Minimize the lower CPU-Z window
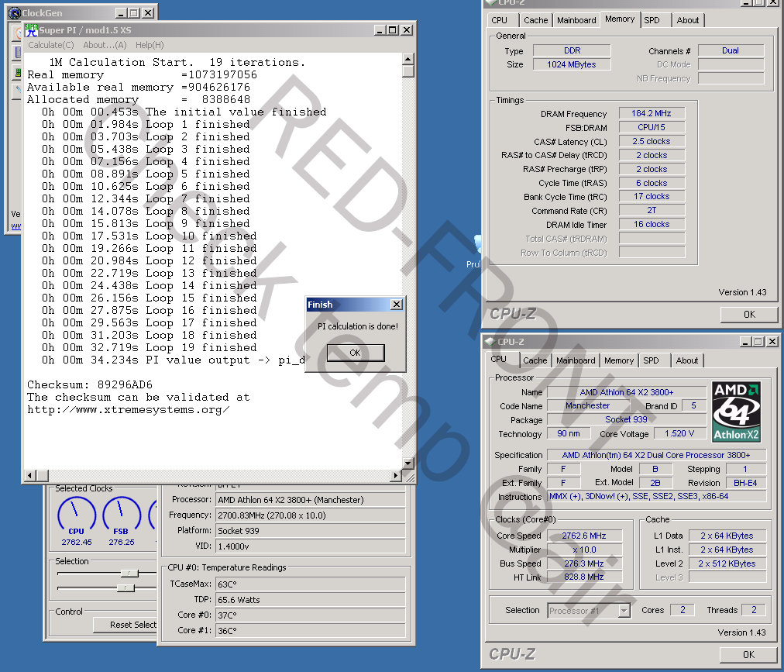Screen dimensions: 784x672 [745, 342]
